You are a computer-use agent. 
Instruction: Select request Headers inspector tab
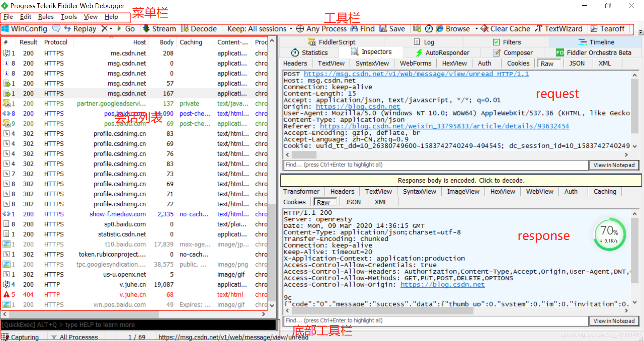[x=295, y=63]
